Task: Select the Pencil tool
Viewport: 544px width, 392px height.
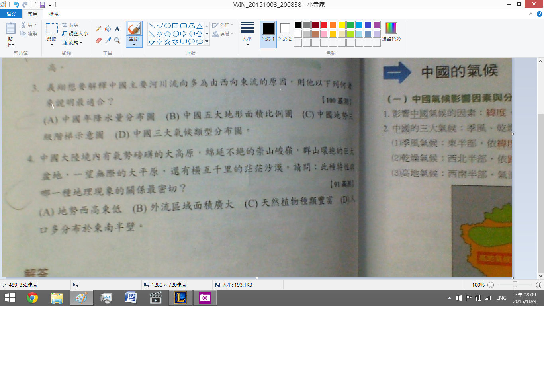Action: pyautogui.click(x=98, y=29)
